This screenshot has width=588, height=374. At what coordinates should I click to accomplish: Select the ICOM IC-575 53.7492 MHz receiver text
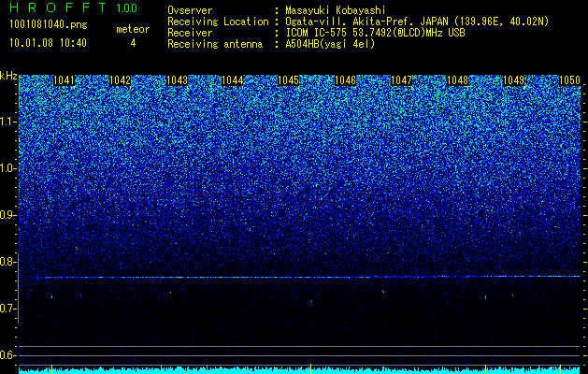tap(375, 33)
